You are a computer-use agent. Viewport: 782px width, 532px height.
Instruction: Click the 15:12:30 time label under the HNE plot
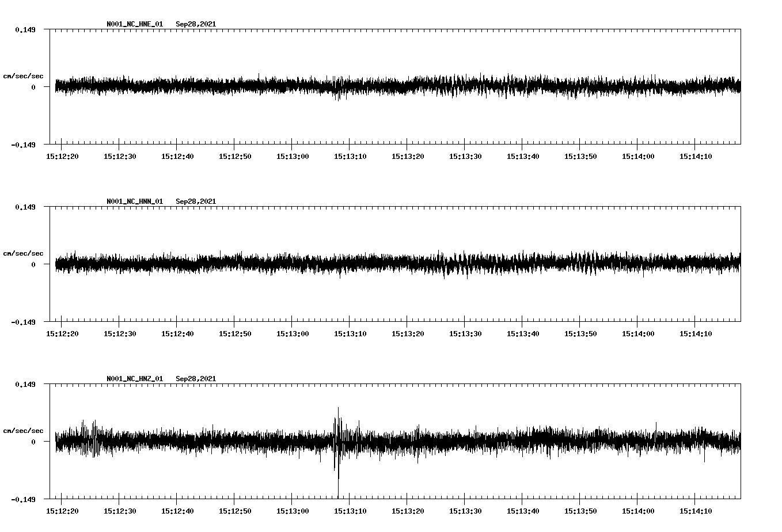coord(120,156)
